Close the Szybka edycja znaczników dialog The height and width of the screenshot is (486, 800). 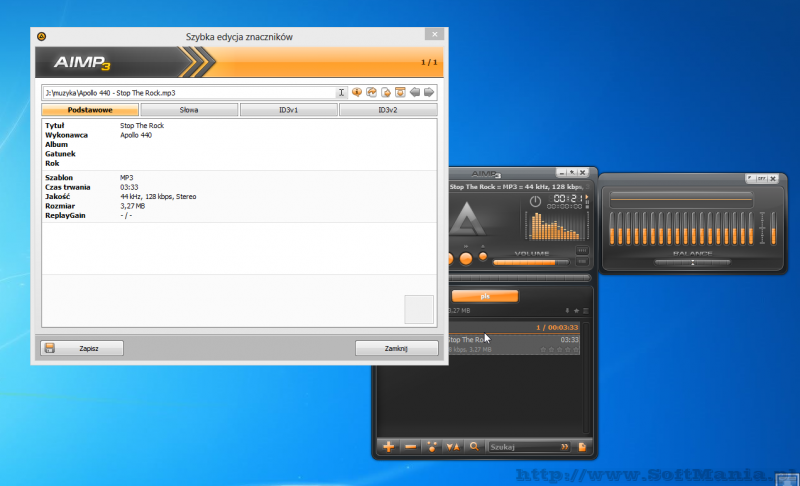(x=434, y=34)
